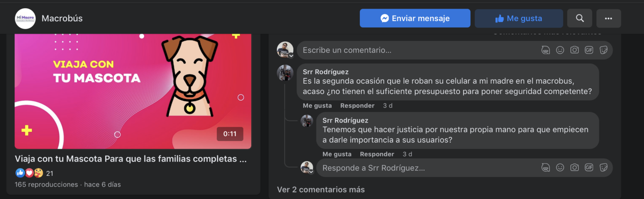Open identity dropdown on reply box avatar
Viewport: 644px width, 199px height.
[311, 171]
